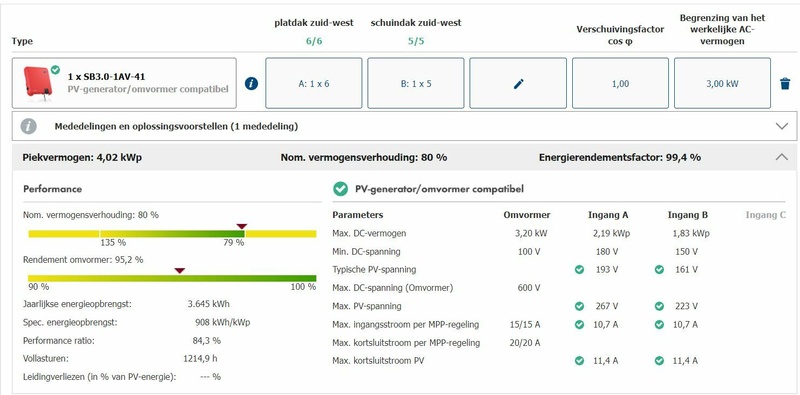
Task: Click green check next to 193 V
Action: (x=579, y=269)
